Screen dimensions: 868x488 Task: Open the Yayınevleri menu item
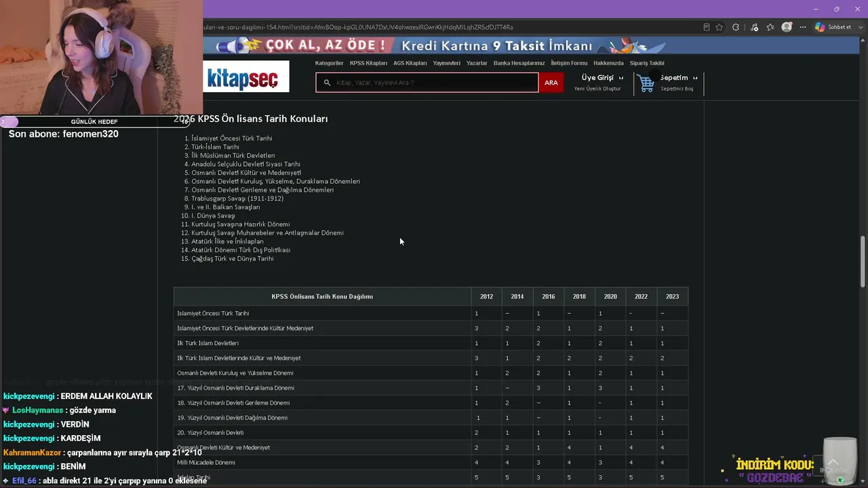[447, 63]
